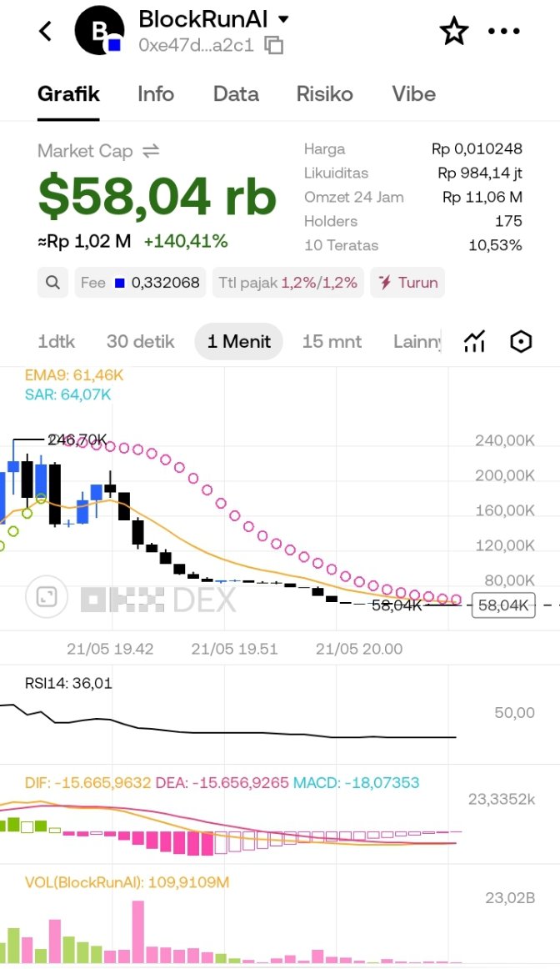Tap the +140,41% change percentage
The width and height of the screenshot is (560, 969).
click(186, 241)
